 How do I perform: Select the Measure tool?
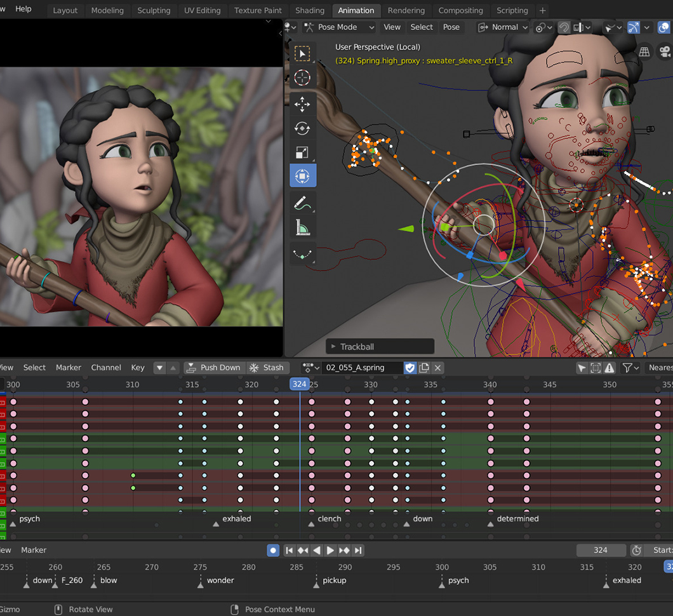303,227
